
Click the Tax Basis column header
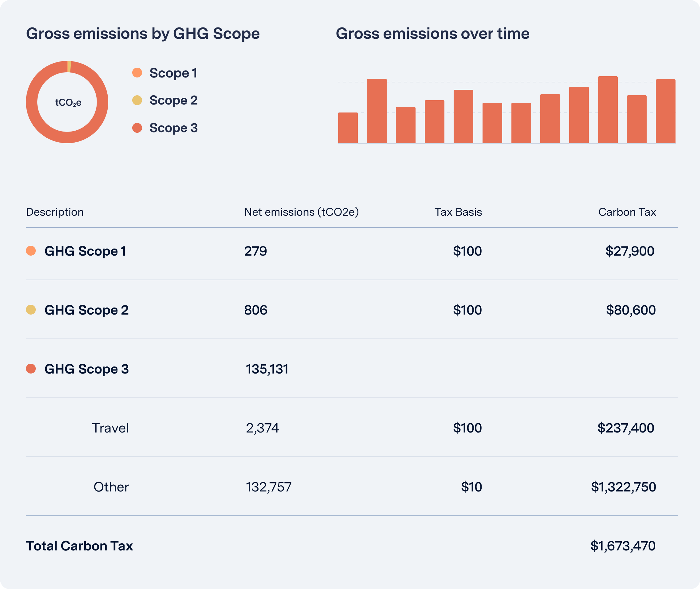[x=458, y=212]
